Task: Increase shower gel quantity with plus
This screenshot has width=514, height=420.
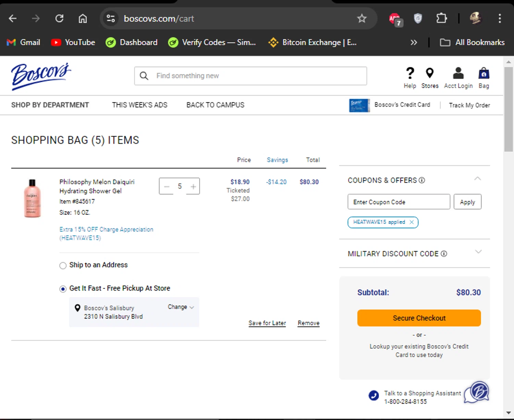Action: click(193, 186)
